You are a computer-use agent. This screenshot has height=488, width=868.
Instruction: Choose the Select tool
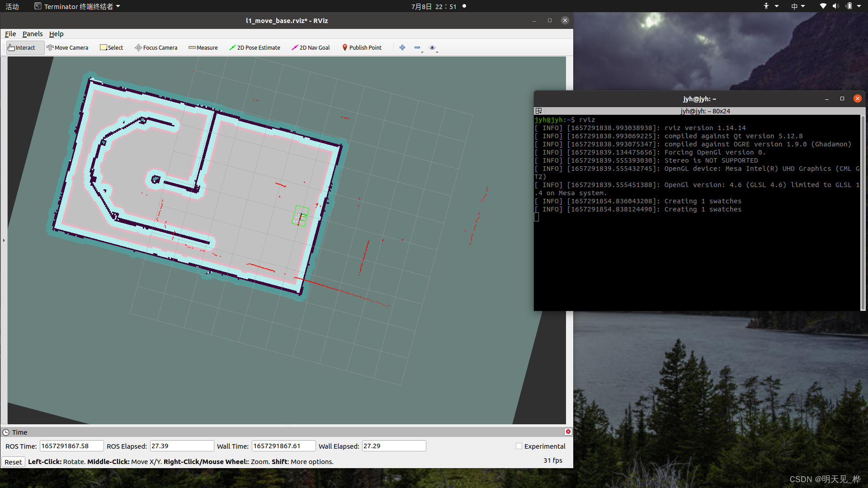(x=112, y=47)
